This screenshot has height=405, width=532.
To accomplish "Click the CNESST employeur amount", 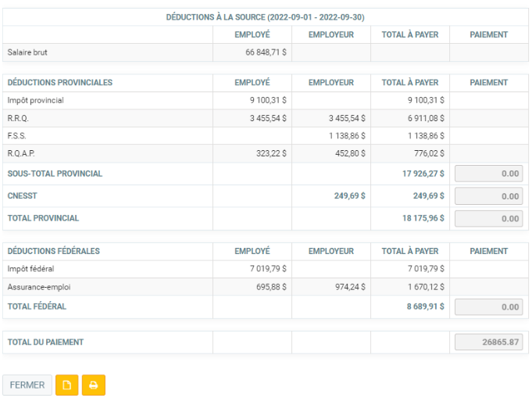I will point(350,196).
